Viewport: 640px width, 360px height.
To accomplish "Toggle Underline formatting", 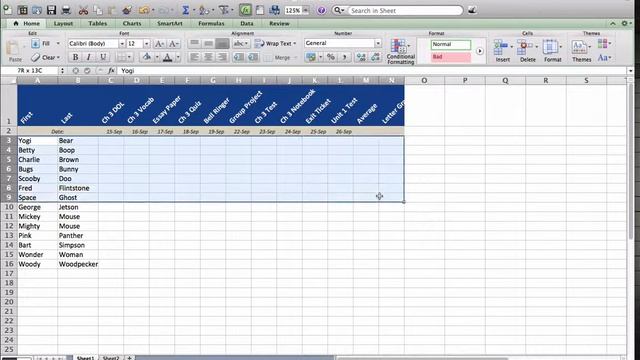I will (103, 57).
